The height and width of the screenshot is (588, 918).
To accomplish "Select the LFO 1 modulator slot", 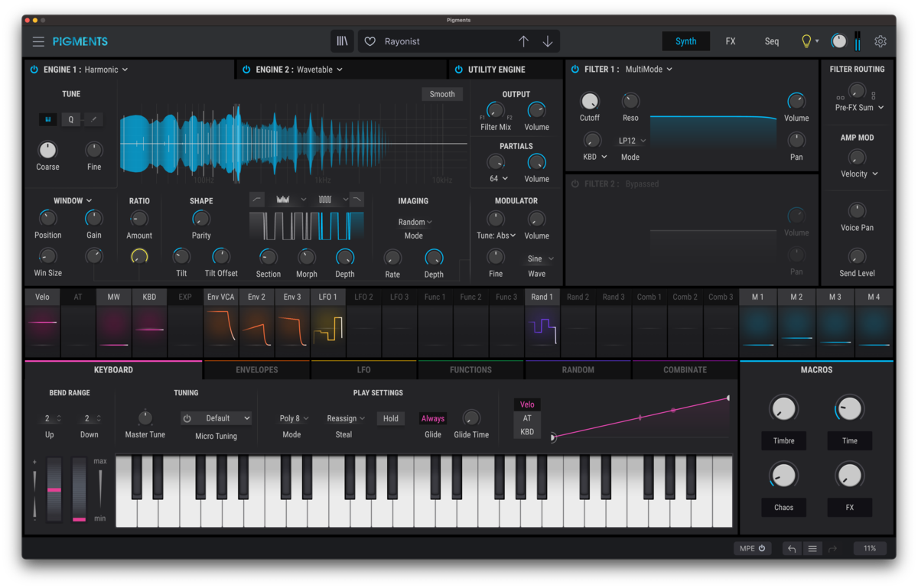I will (327, 297).
